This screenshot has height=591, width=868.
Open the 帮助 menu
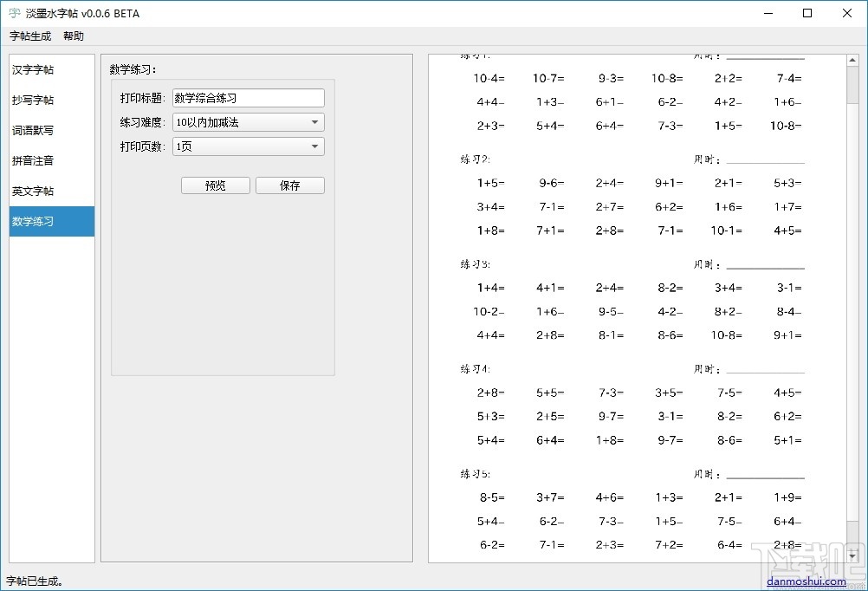74,36
